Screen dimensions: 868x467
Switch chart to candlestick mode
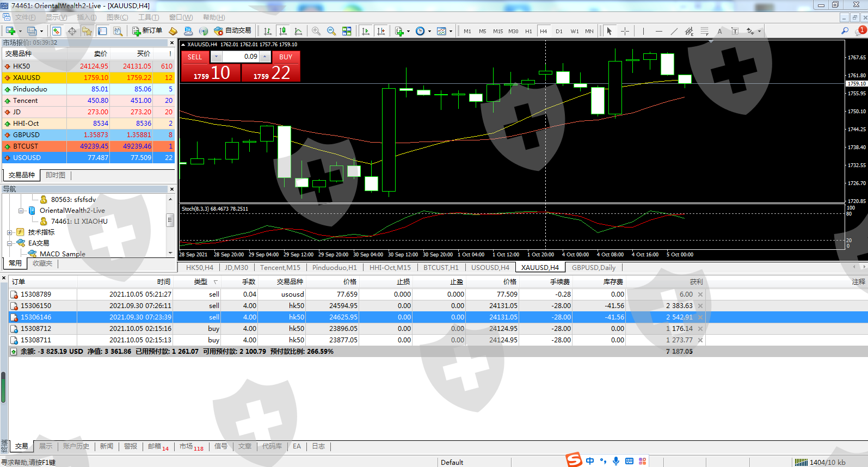point(282,31)
